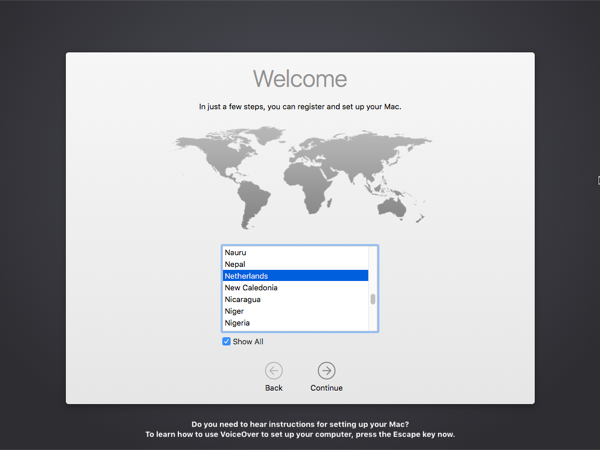The image size is (600, 450).
Task: Click the Continue text label
Action: point(326,388)
